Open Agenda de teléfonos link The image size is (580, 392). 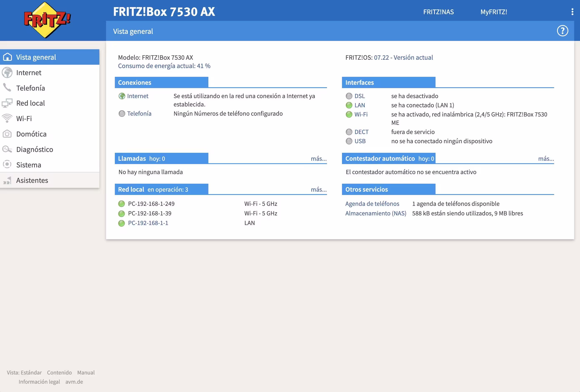point(372,204)
